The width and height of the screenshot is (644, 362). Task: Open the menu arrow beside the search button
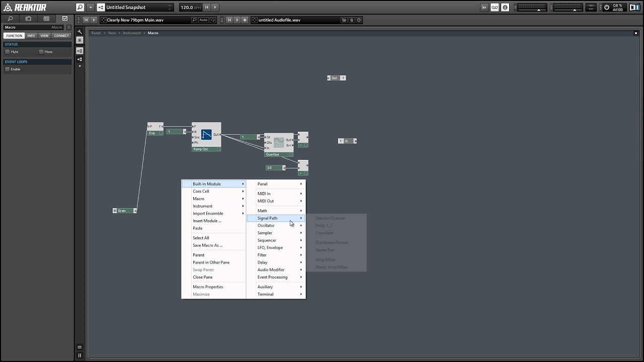click(91, 8)
